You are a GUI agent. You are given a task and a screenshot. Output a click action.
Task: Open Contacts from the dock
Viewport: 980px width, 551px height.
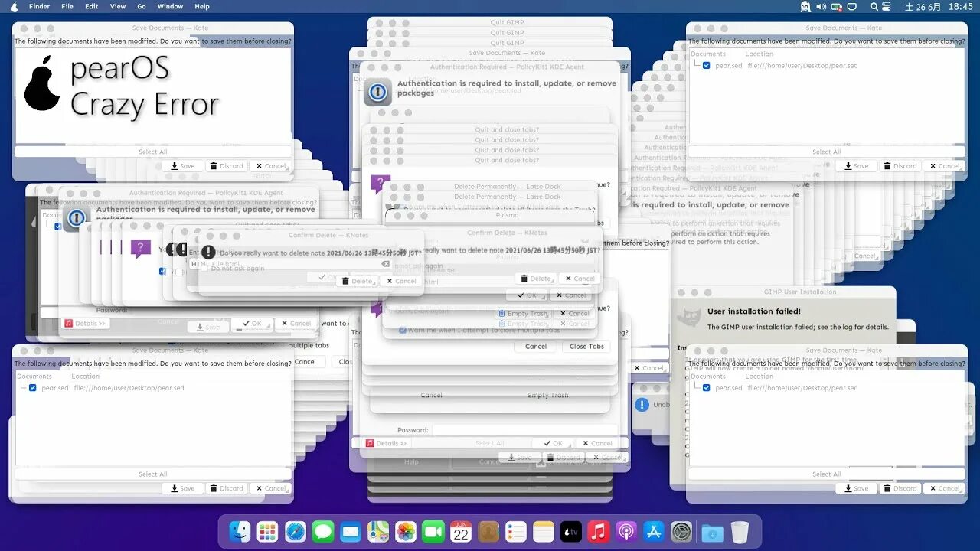(488, 532)
